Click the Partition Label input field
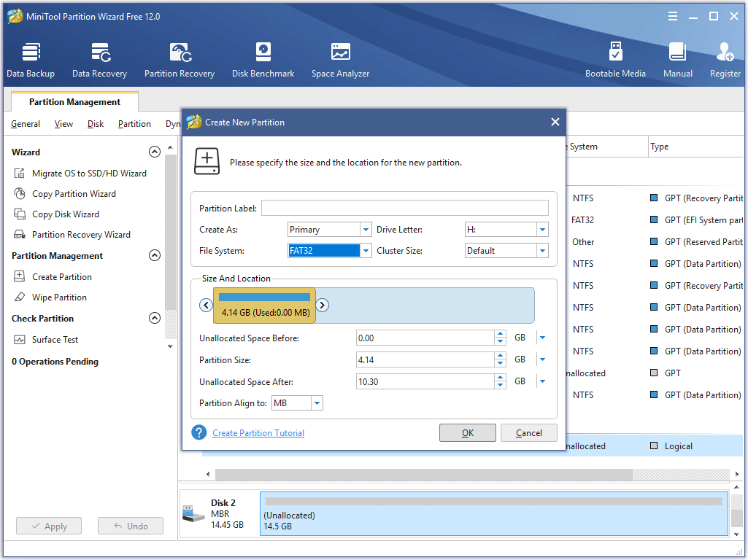 point(404,209)
